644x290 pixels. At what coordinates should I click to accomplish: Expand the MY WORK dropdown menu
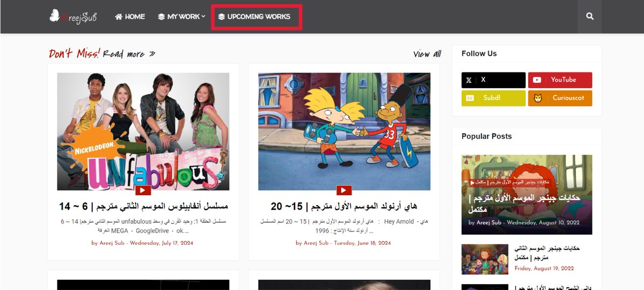pos(181,17)
